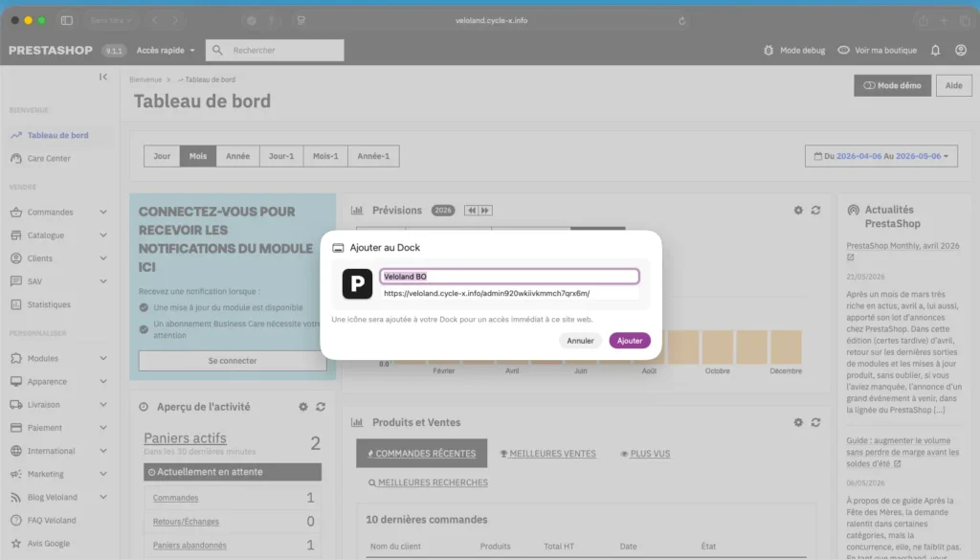
Task: Select the Jour period tab
Action: coord(162,156)
